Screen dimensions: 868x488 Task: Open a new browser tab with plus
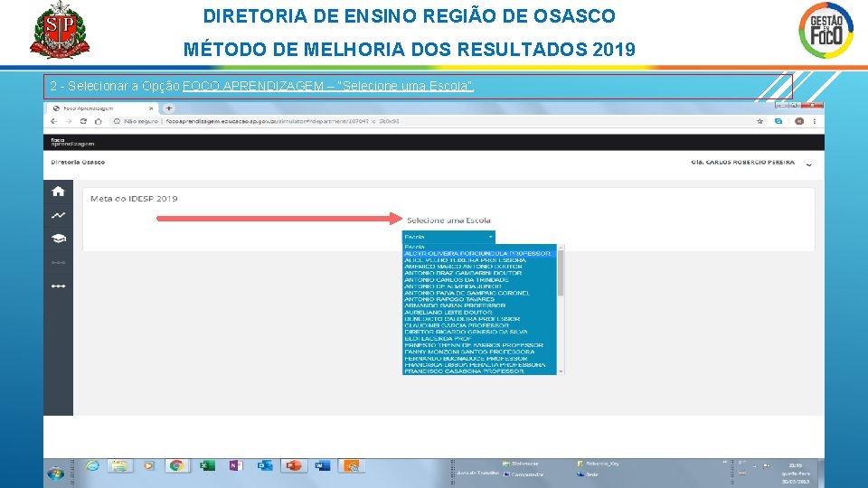[x=169, y=108]
